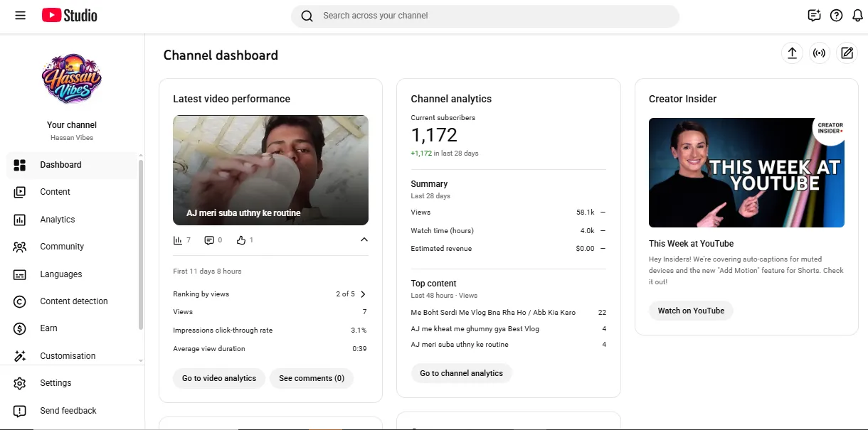This screenshot has width=868, height=430.
Task: Click the Settings gear icon
Action: 20,383
